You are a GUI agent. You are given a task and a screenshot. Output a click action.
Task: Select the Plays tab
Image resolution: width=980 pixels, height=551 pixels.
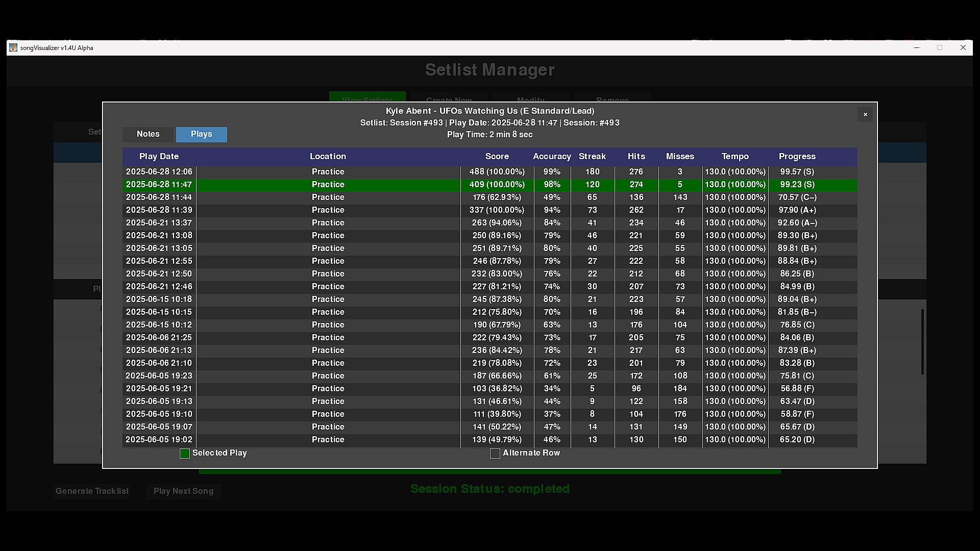201,134
